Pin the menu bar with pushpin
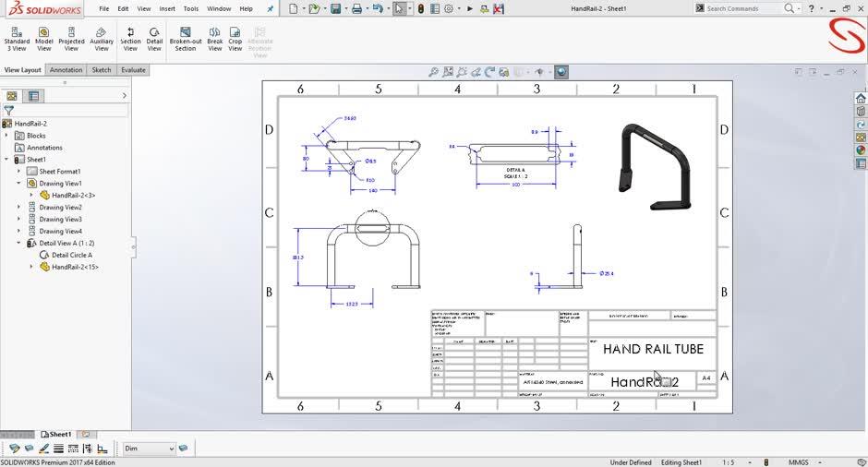 [x=271, y=9]
